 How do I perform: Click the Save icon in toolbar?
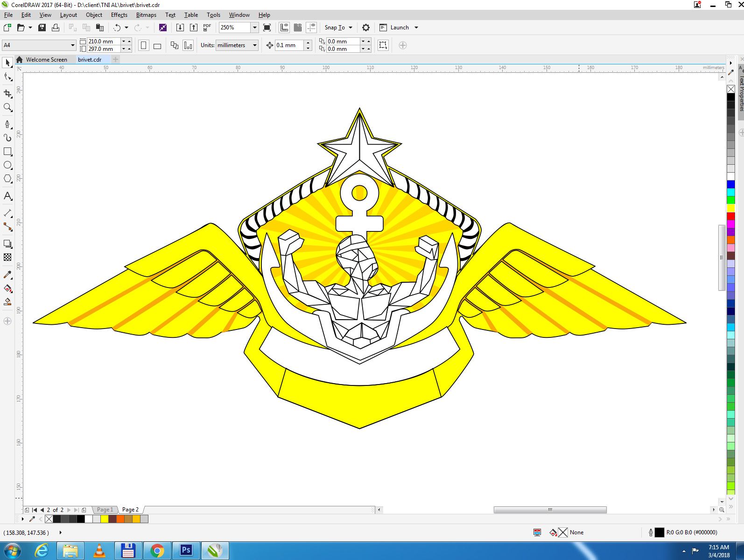(x=42, y=28)
